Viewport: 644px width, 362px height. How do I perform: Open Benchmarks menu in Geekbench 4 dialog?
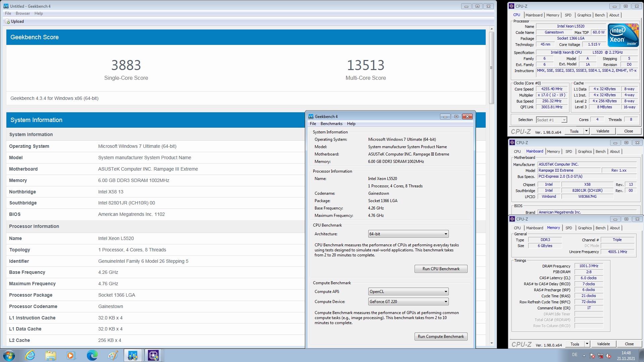331,124
